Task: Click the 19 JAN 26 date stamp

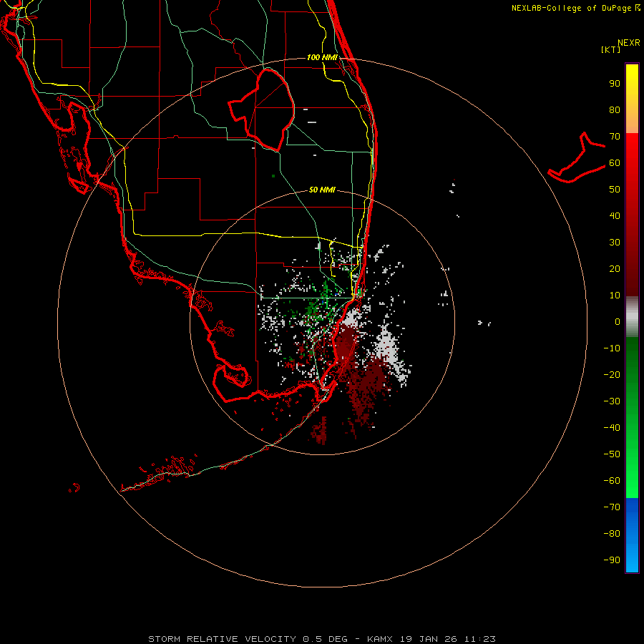Action: [429, 639]
